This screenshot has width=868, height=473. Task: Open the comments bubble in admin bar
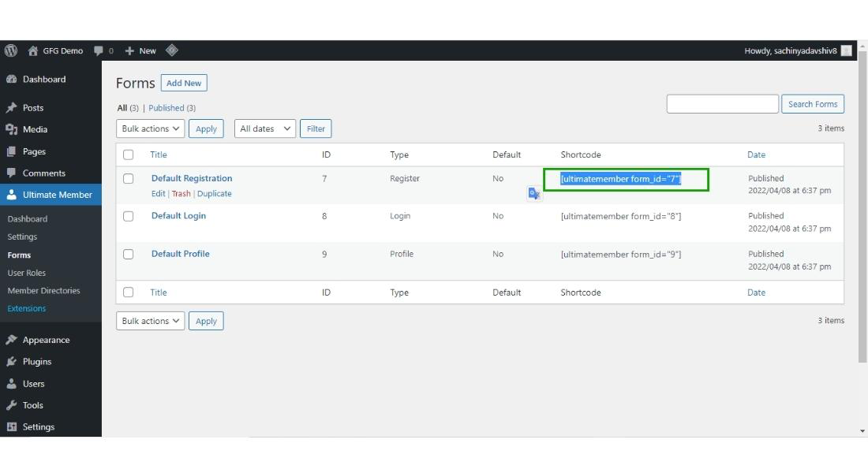(x=99, y=50)
